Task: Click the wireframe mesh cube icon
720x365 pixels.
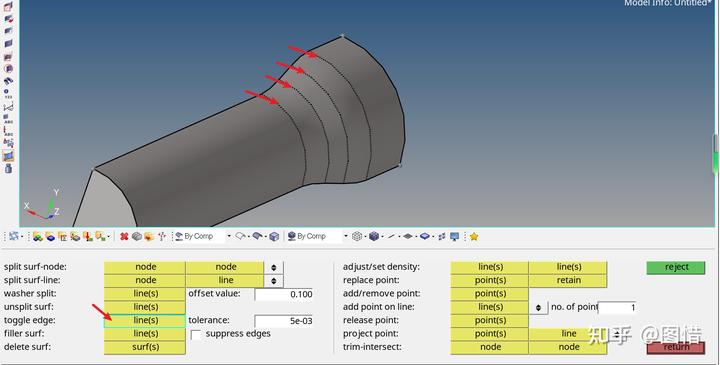Action: click(357, 236)
